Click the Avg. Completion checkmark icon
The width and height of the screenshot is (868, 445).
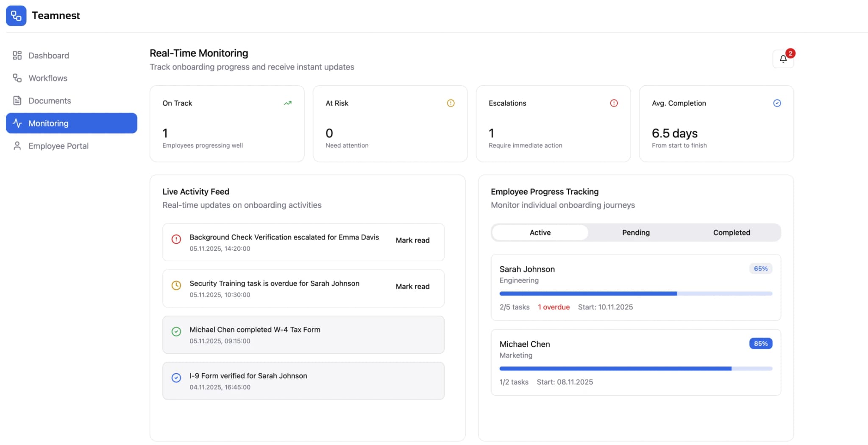click(777, 103)
